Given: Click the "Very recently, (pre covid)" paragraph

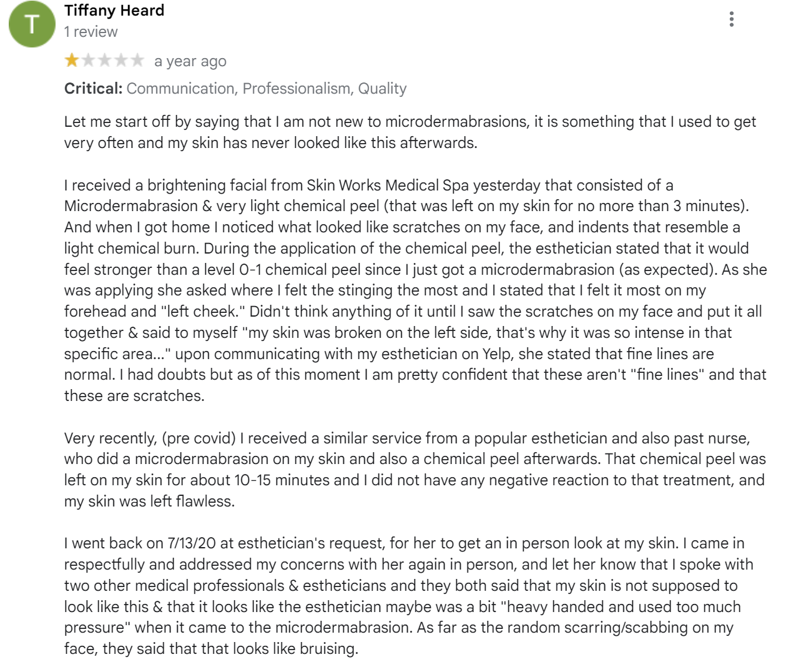Looking at the screenshot, I should pos(415,470).
